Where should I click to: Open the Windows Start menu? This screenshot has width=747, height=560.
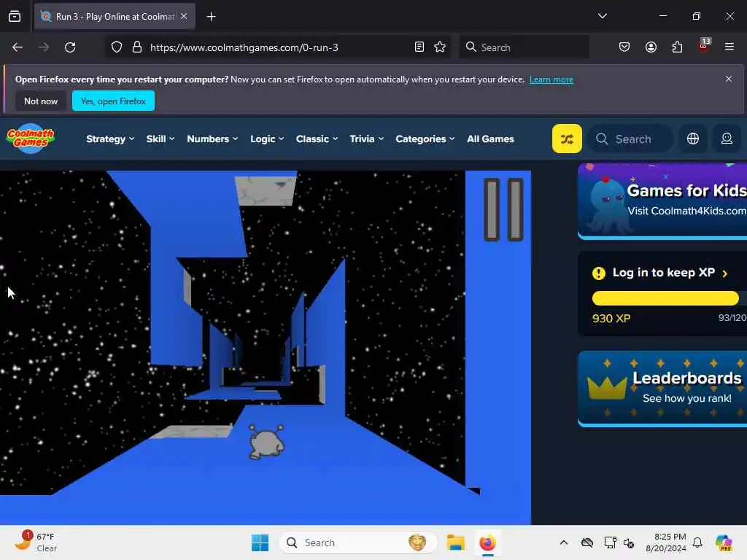click(260, 542)
